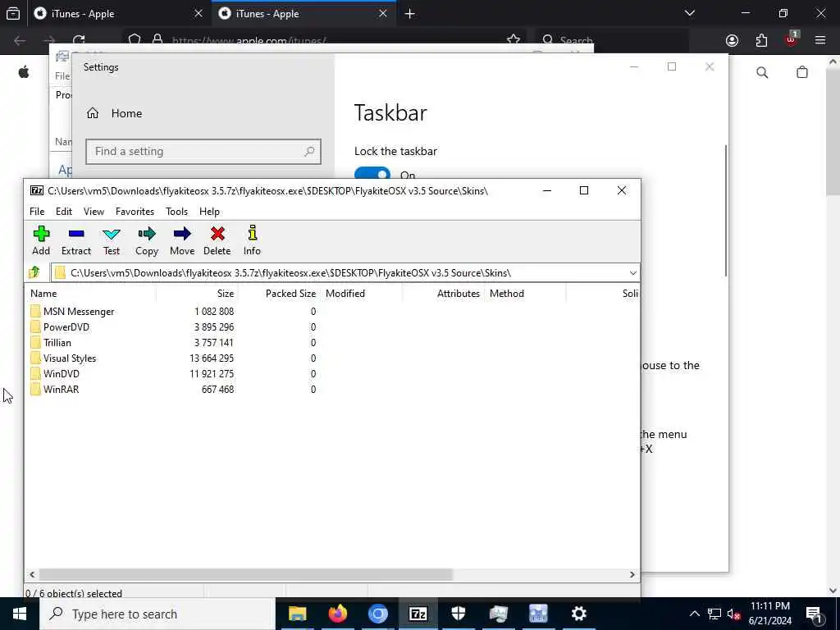Sort by the Size column header

(197, 294)
